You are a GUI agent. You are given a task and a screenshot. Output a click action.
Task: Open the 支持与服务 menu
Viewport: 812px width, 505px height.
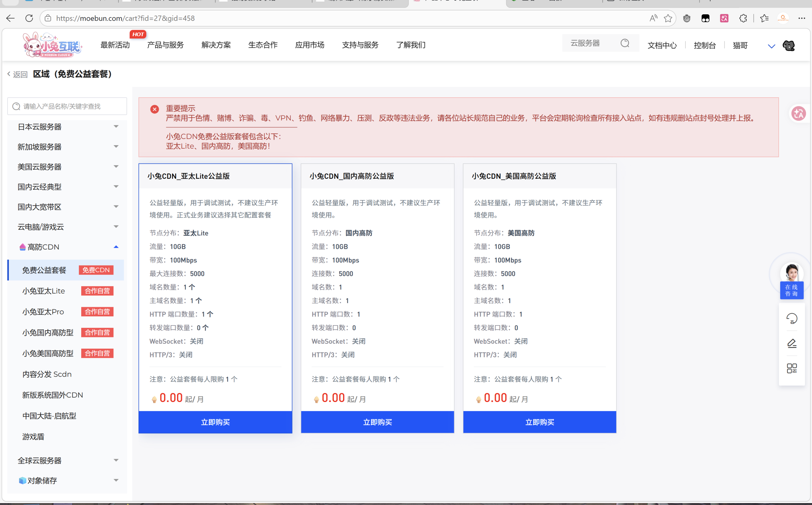(x=360, y=45)
